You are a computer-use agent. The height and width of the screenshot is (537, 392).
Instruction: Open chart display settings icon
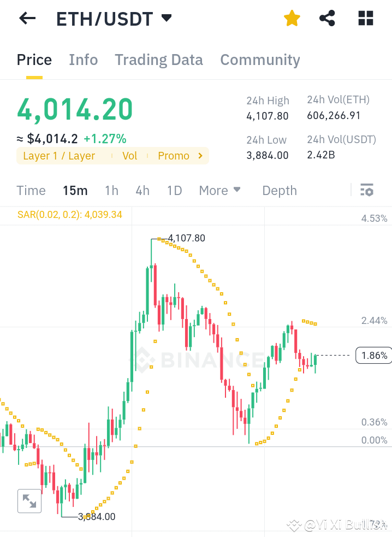pos(367,190)
